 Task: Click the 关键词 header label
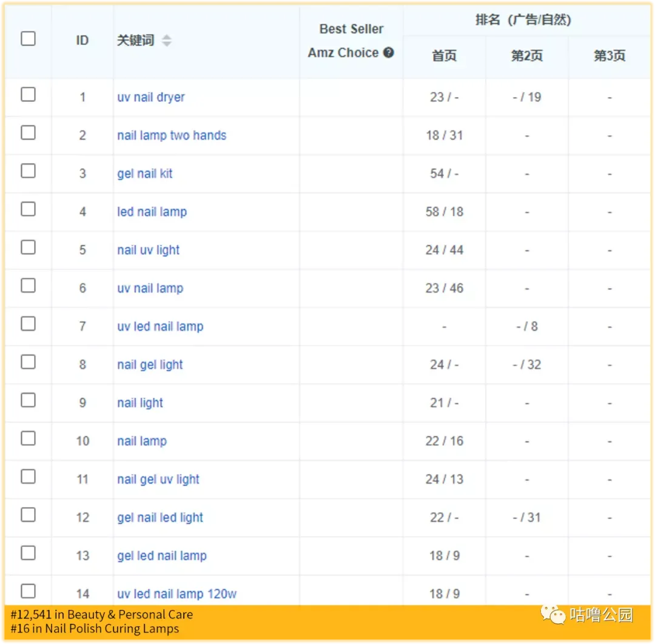point(136,41)
